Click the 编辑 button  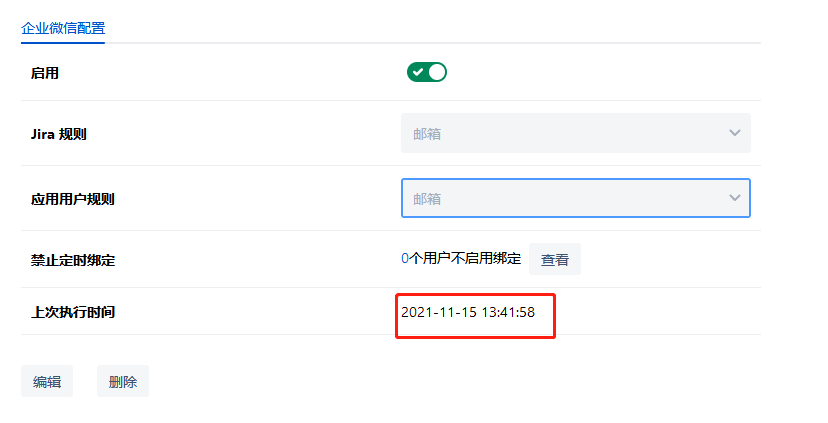coord(47,382)
